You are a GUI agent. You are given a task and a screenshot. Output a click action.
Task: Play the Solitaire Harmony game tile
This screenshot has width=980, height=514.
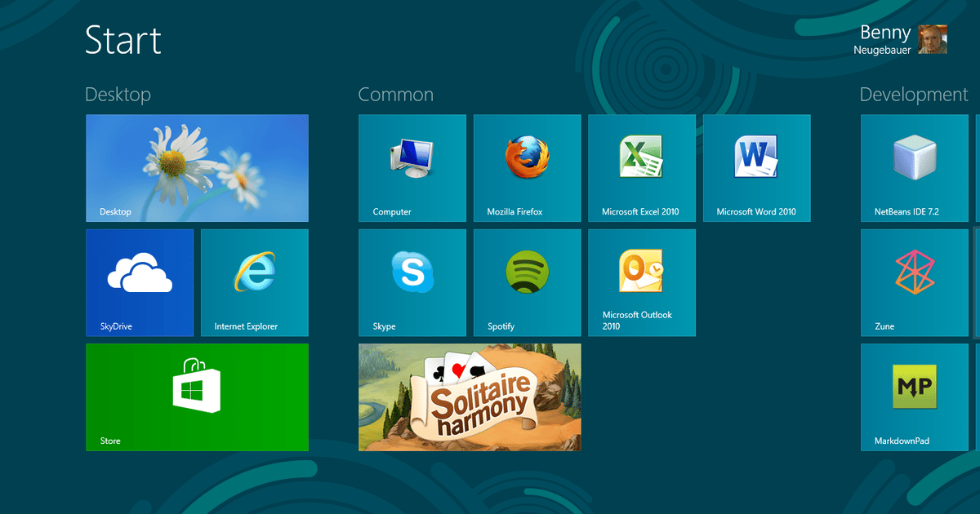(470, 397)
